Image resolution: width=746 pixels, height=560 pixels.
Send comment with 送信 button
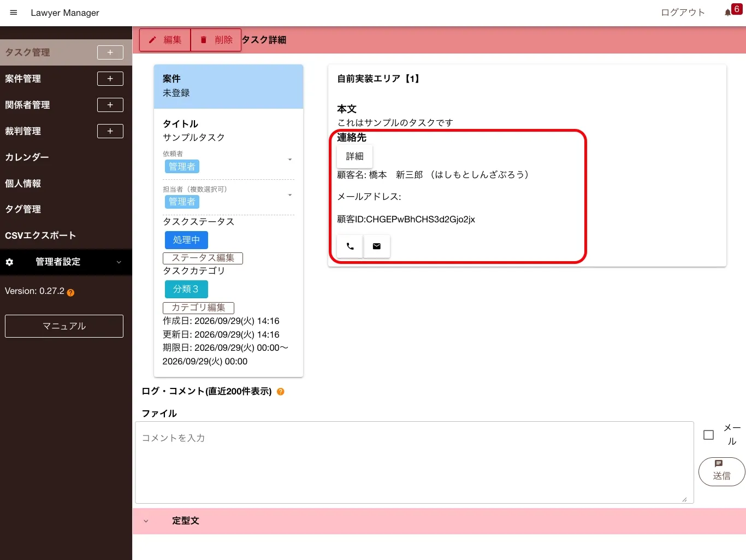pyautogui.click(x=721, y=471)
